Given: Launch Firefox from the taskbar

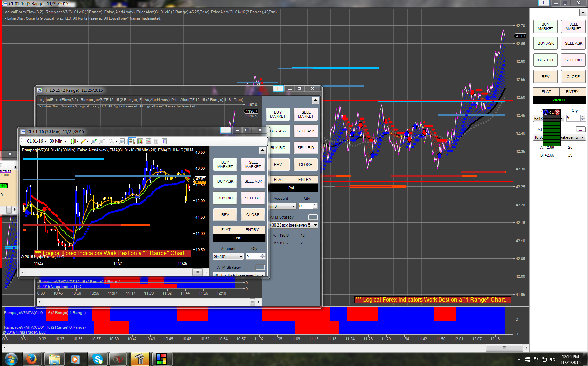Looking at the screenshot, I should pyautogui.click(x=31, y=359).
